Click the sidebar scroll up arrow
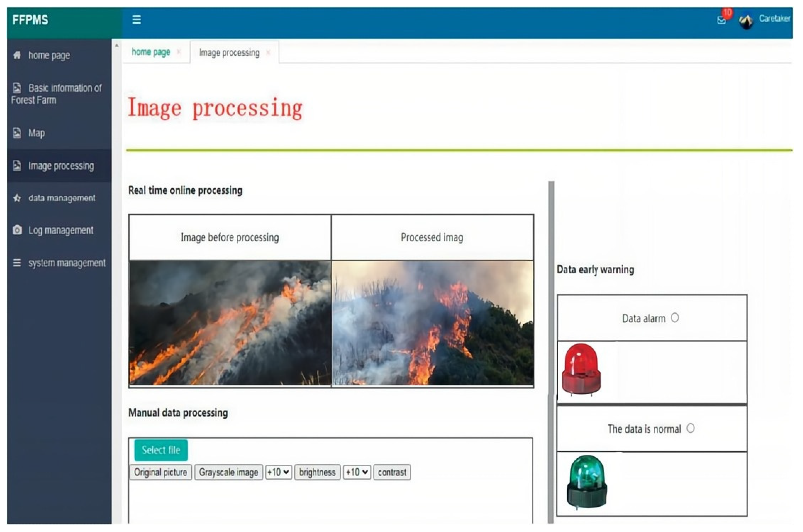The height and width of the screenshot is (532, 803). point(117,45)
